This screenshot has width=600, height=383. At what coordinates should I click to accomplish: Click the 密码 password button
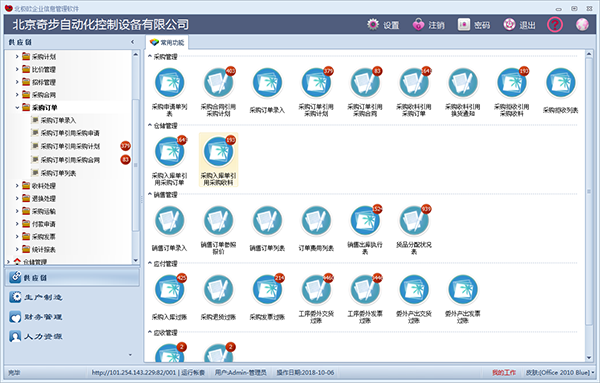[x=474, y=25]
